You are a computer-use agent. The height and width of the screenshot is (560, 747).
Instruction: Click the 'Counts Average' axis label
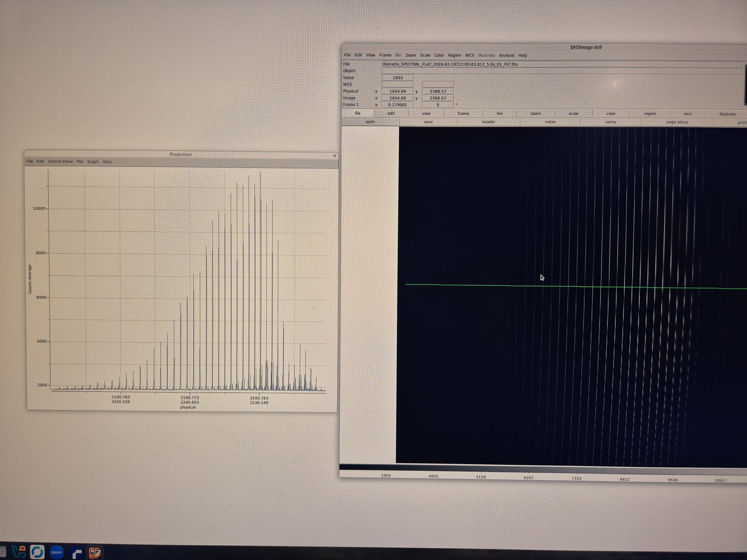pyautogui.click(x=30, y=279)
